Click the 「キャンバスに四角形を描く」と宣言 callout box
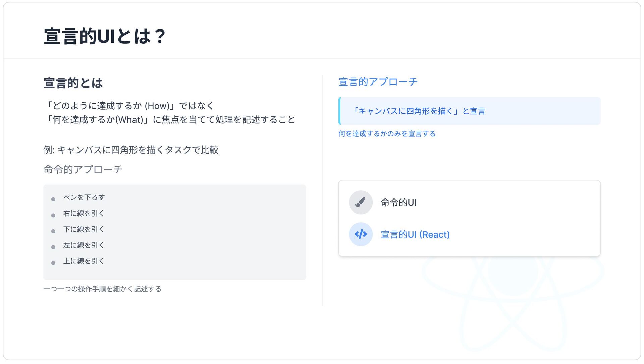The image size is (644, 364). [470, 111]
